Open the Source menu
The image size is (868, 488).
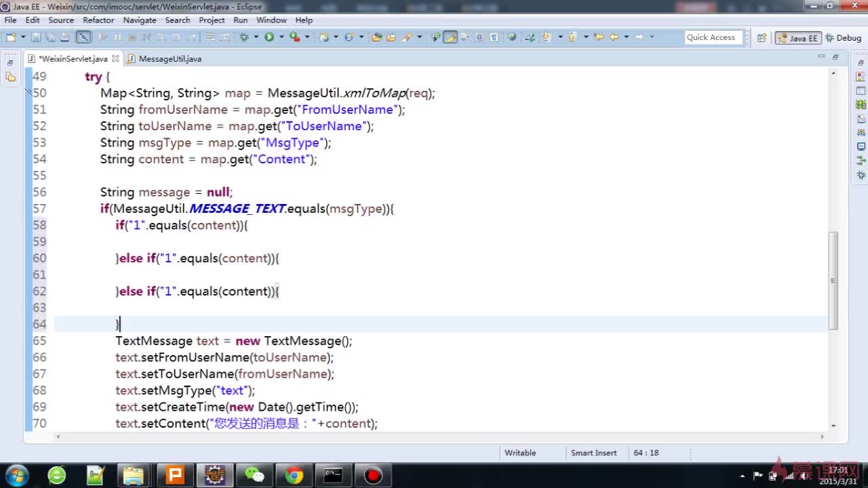pyautogui.click(x=61, y=20)
